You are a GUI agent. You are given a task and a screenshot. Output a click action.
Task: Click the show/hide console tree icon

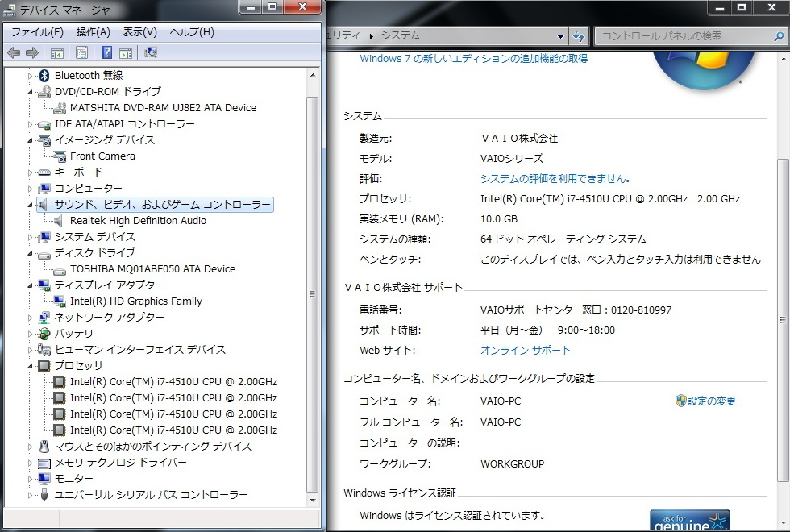tap(57, 53)
